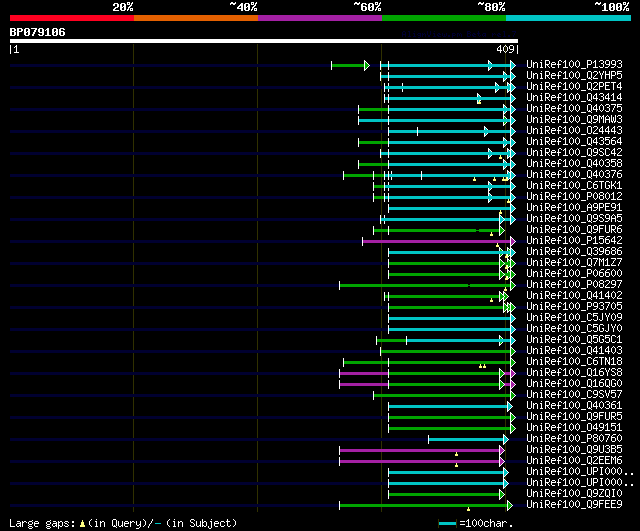Click the orange ~40% identity legend bar
This screenshot has height=531, width=640.
pos(196,18)
